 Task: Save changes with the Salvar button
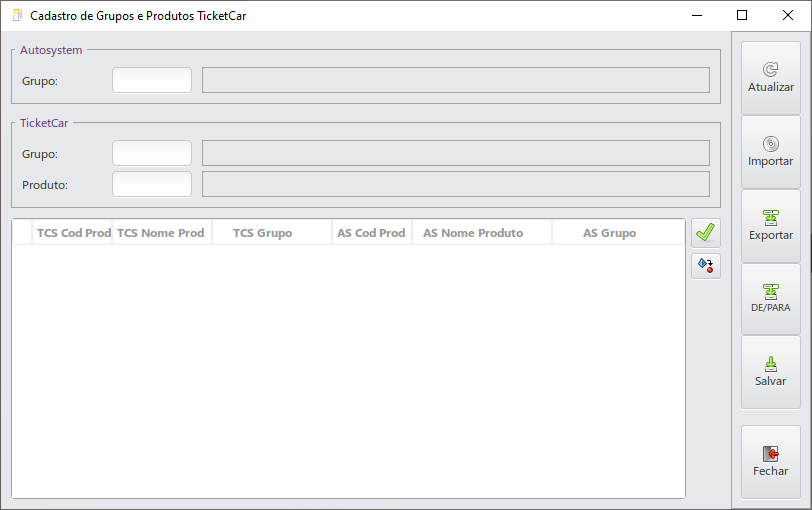pos(771,372)
